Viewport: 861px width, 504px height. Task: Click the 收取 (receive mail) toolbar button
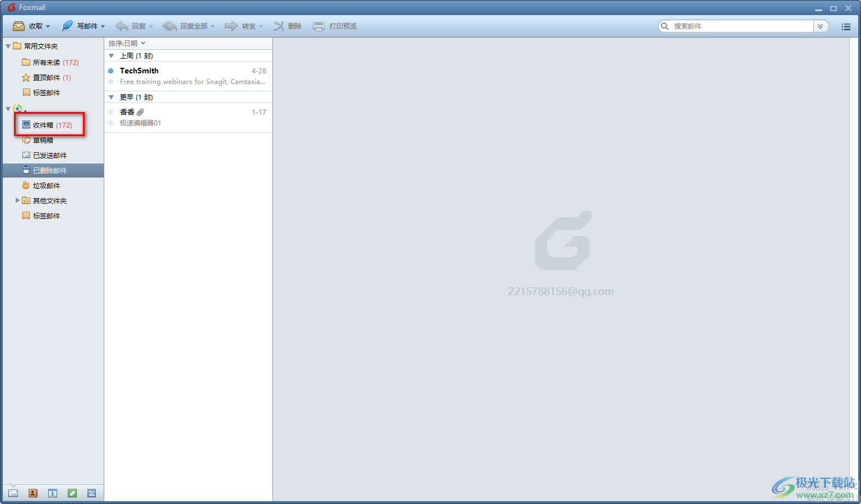point(27,26)
